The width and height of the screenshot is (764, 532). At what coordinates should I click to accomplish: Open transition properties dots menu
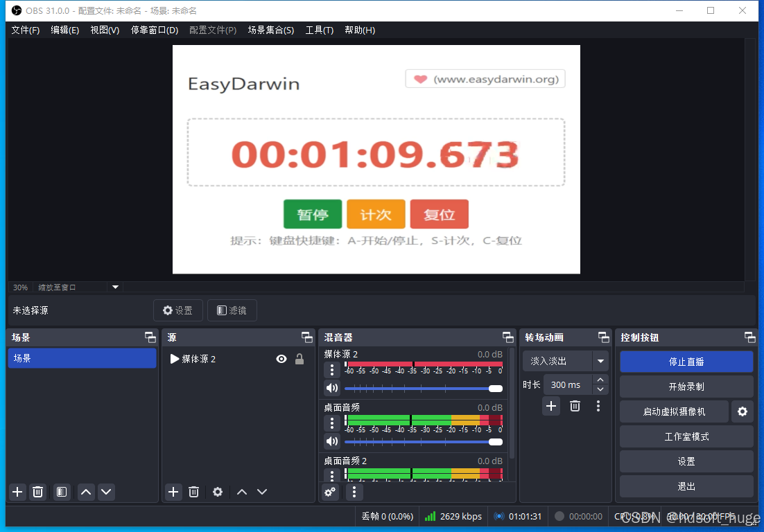pos(598,406)
